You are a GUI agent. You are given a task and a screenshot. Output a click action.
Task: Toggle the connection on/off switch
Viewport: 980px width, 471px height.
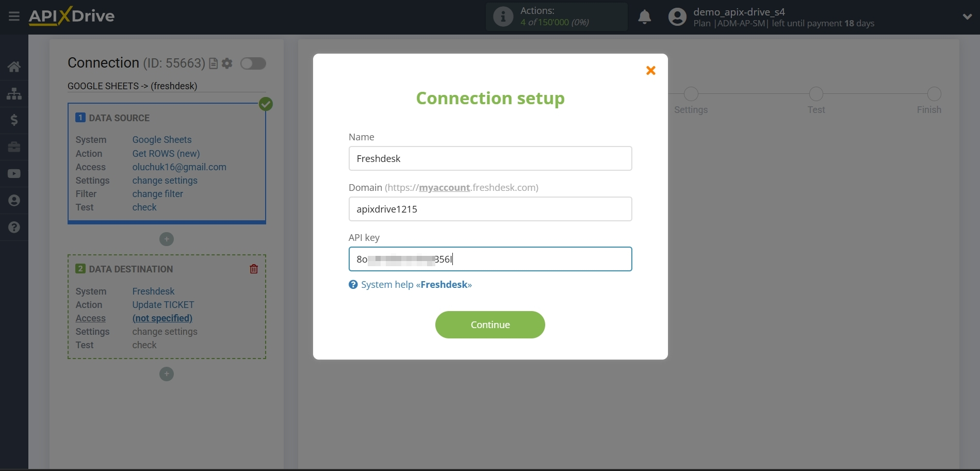(253, 63)
